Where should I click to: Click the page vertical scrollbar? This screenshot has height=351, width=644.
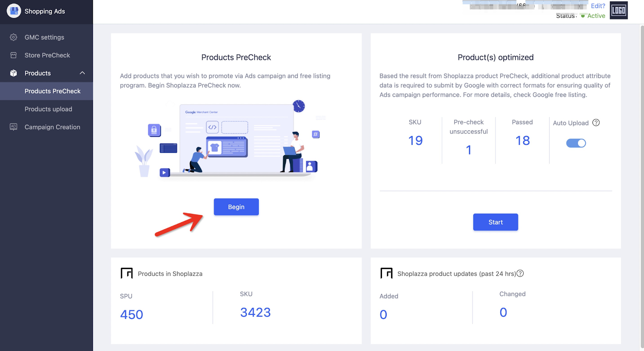[x=642, y=187]
